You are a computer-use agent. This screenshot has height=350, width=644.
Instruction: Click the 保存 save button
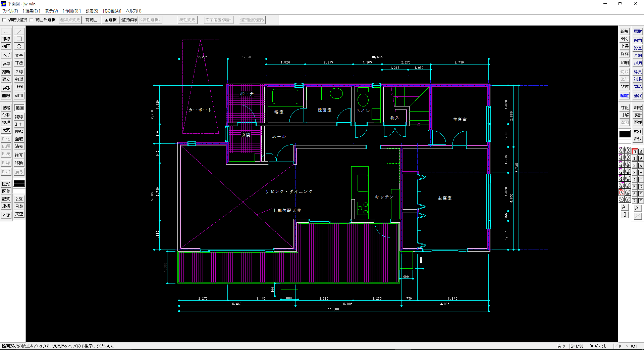pos(624,54)
